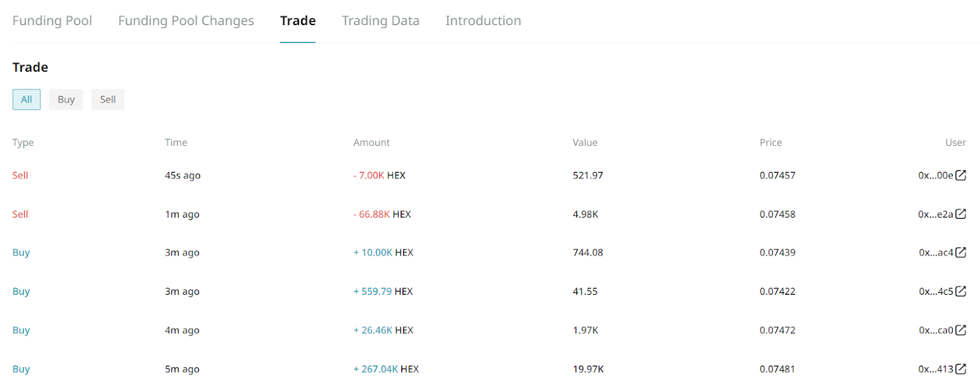Switch to the Funding Pool tab
Screen dimensions: 980x391
(x=52, y=21)
